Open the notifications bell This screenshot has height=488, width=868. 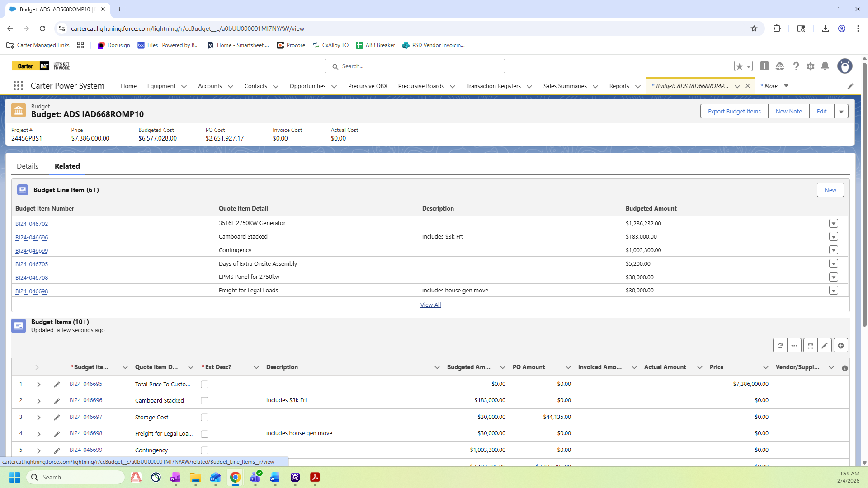click(x=825, y=66)
